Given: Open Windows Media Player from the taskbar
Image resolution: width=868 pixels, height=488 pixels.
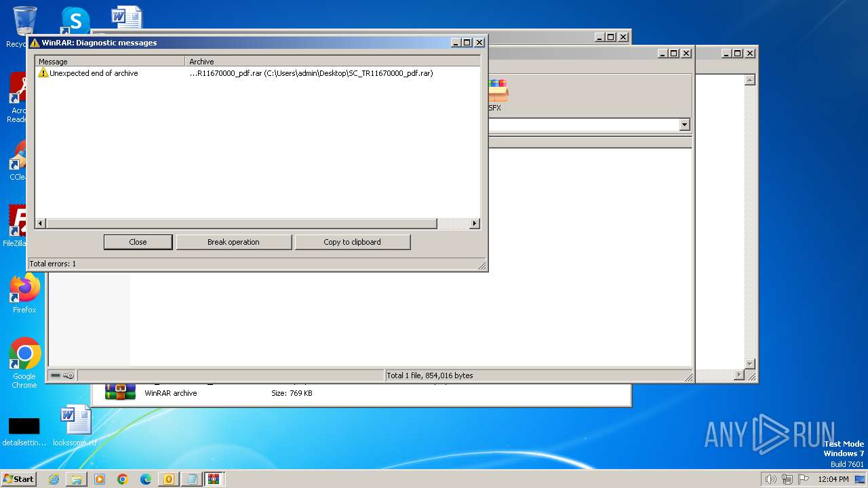Looking at the screenshot, I should [100, 479].
